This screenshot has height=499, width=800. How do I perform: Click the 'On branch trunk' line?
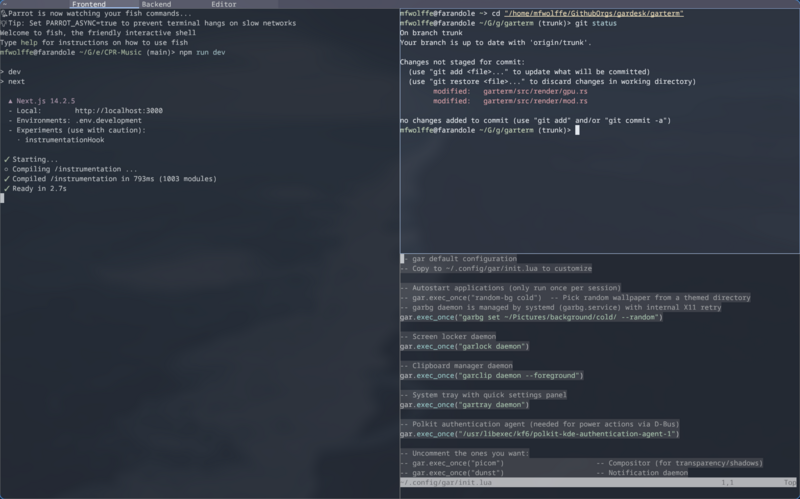tap(431, 33)
